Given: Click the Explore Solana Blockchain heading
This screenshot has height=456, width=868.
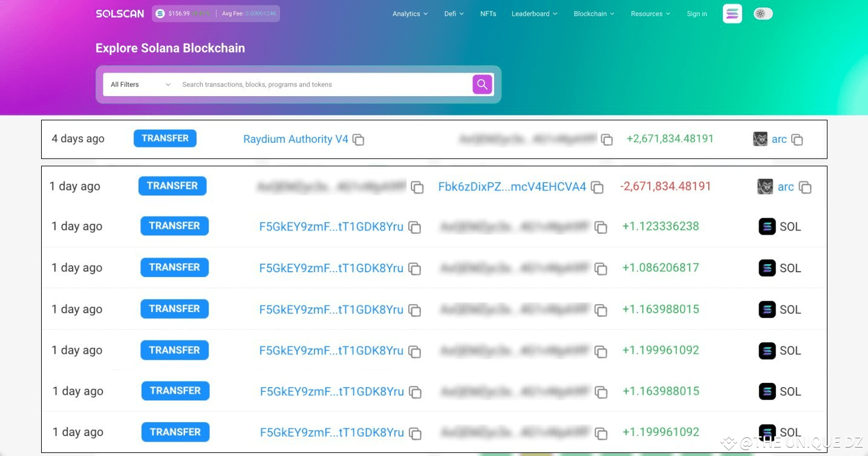Looking at the screenshot, I should tap(171, 48).
